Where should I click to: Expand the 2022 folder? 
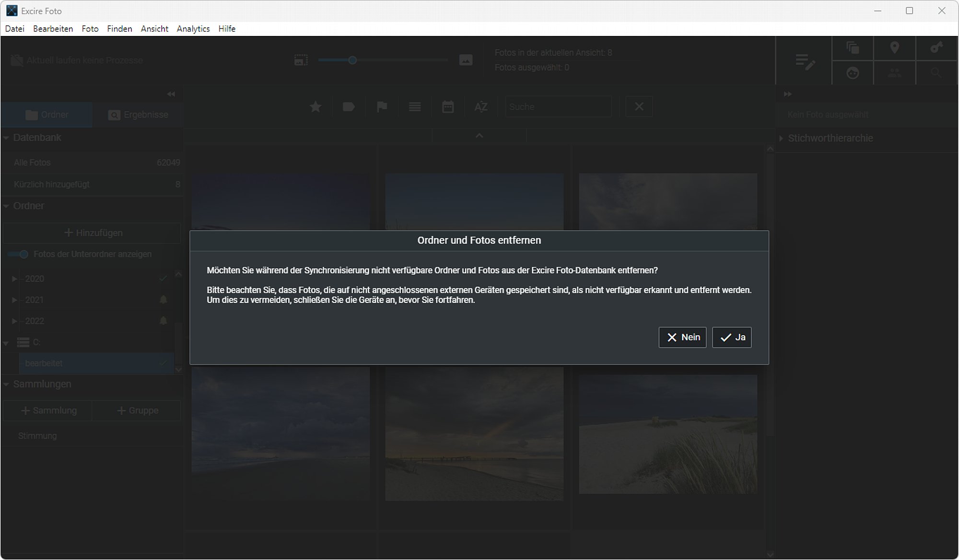click(14, 321)
